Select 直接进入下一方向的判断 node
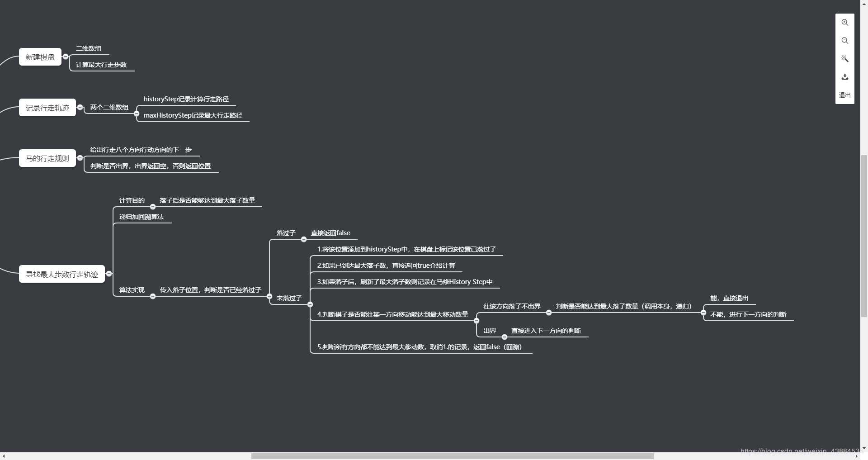 click(546, 331)
